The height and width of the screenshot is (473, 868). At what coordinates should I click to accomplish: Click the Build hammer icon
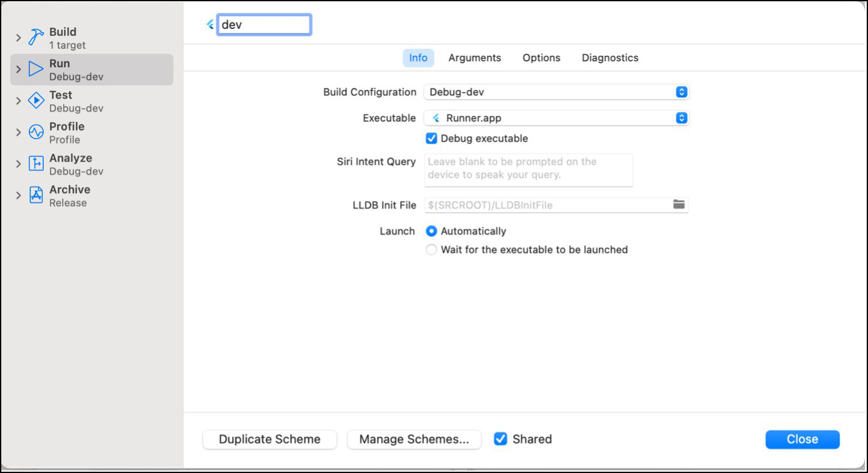pyautogui.click(x=36, y=38)
